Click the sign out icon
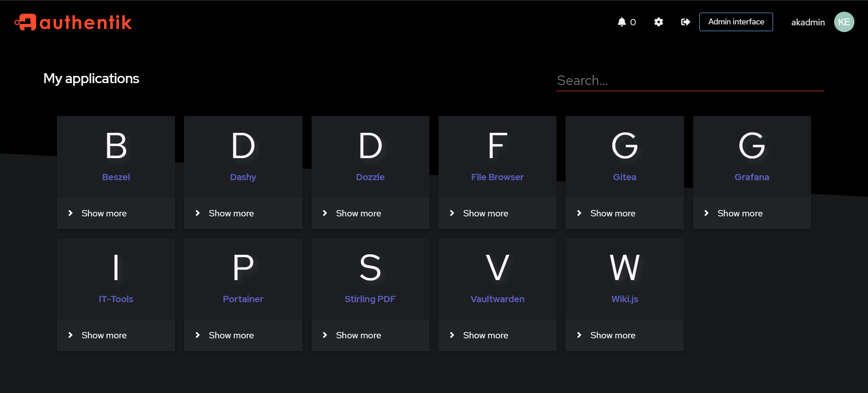 (x=685, y=22)
